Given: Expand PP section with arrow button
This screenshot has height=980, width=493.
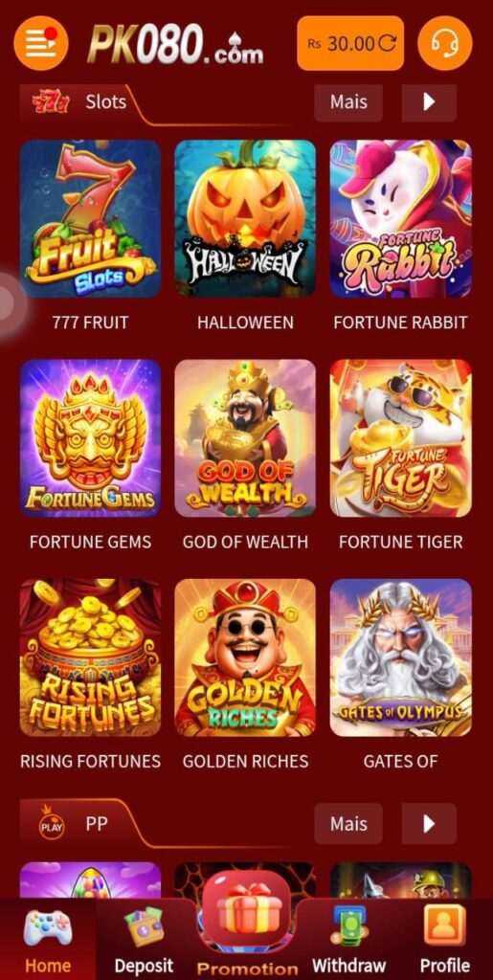Looking at the screenshot, I should (429, 824).
